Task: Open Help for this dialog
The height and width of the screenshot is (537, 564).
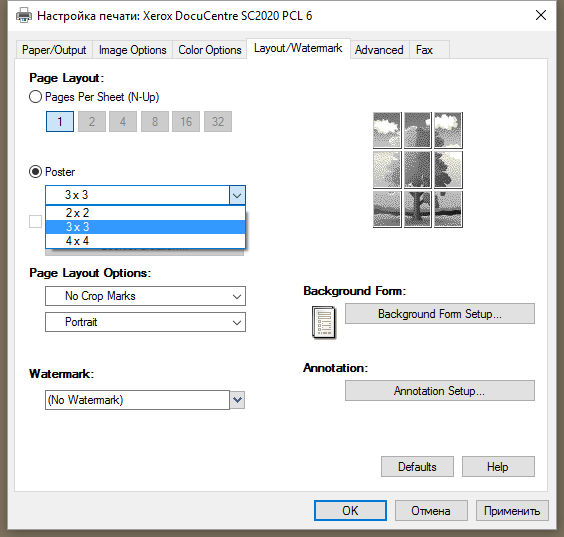Action: (498, 467)
